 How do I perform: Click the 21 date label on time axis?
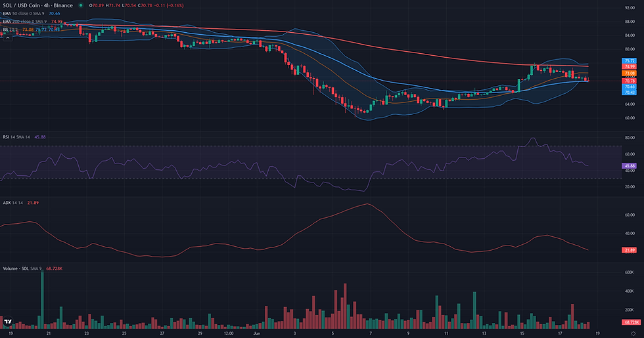(x=49, y=333)
